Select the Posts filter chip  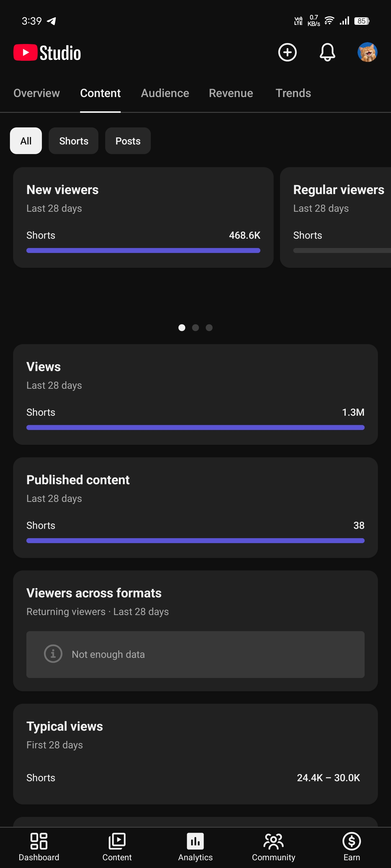(x=128, y=141)
